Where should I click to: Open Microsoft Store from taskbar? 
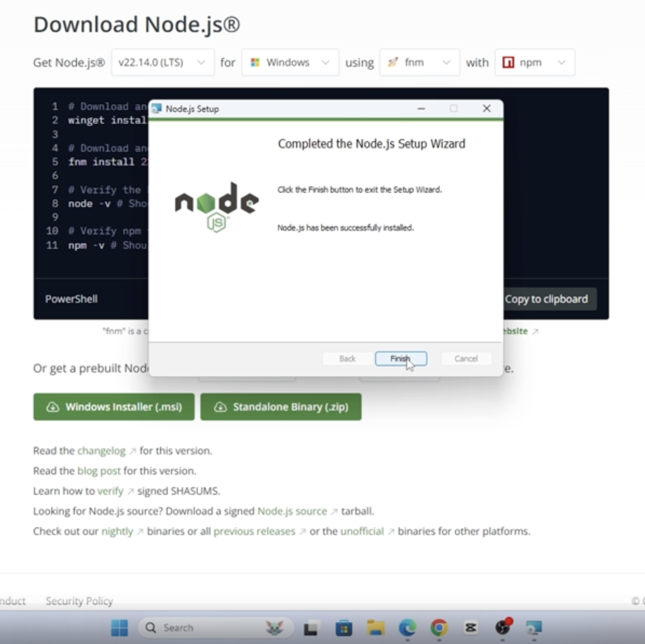(343, 628)
